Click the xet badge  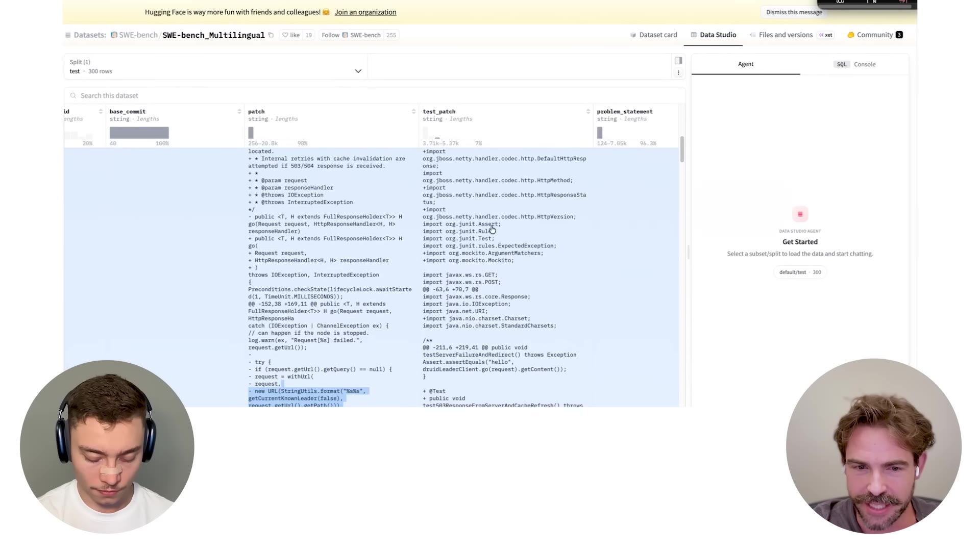click(826, 35)
